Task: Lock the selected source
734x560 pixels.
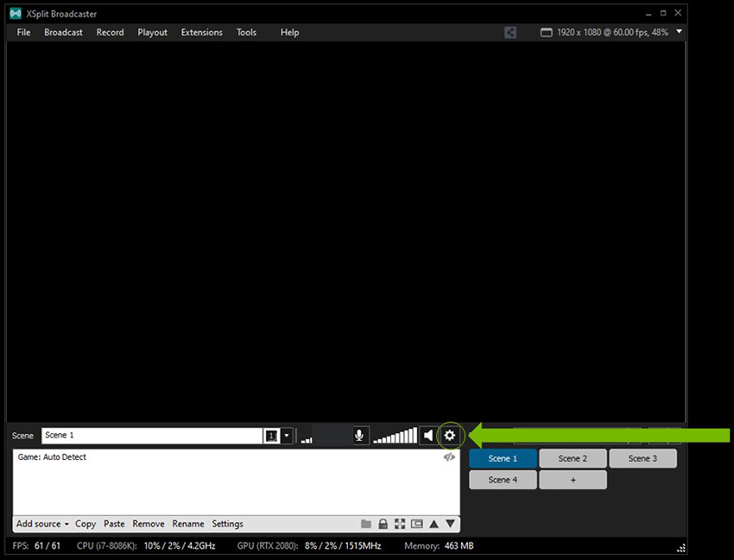Action: pos(383,524)
